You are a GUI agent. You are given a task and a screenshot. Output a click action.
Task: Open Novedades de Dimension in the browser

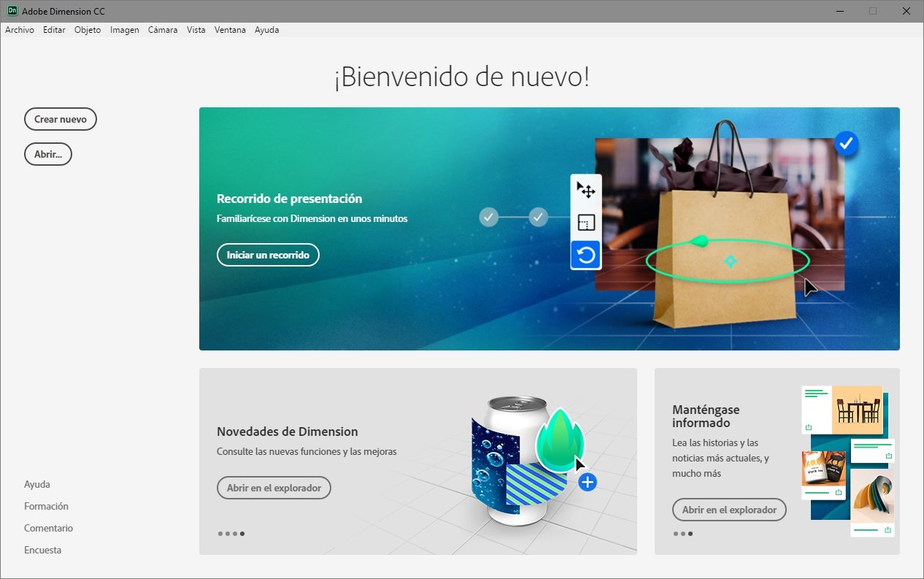click(x=274, y=488)
